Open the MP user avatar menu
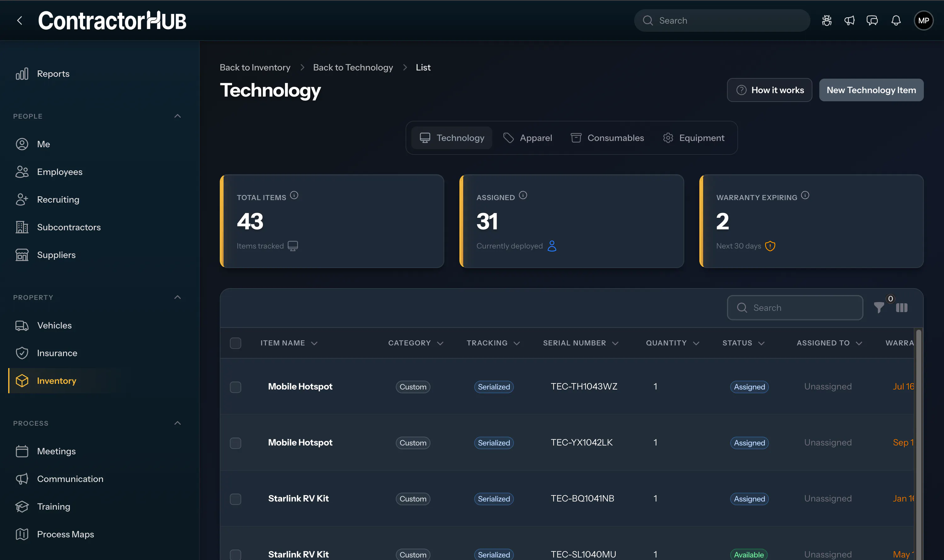This screenshot has height=560, width=944. coord(924,20)
